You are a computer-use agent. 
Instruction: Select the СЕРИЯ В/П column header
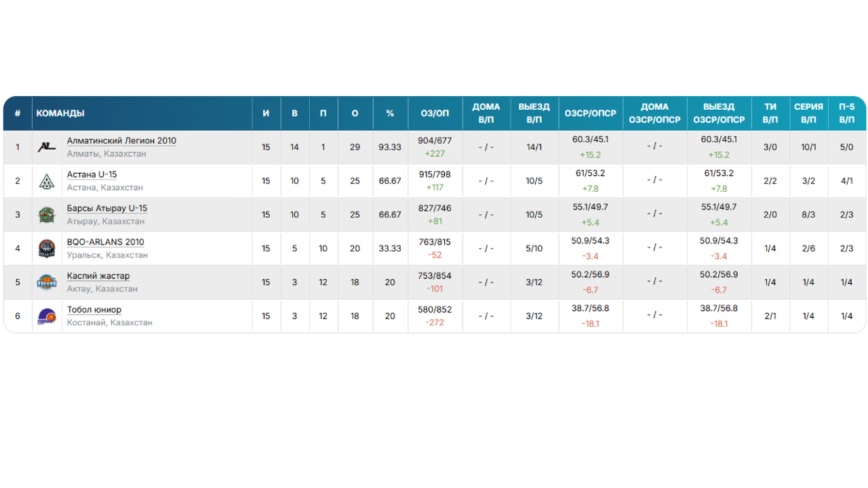tap(808, 113)
